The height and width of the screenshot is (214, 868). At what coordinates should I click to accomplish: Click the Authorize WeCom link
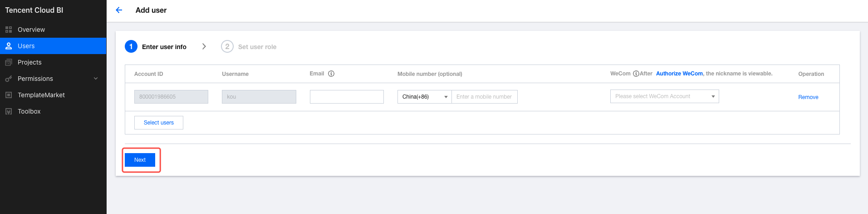[679, 74]
